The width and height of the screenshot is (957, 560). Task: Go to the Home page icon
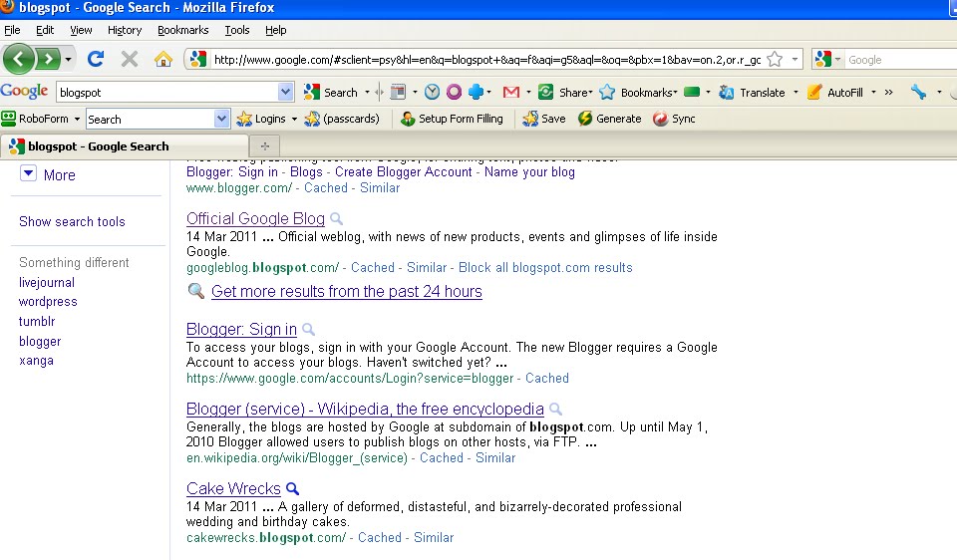click(162, 59)
